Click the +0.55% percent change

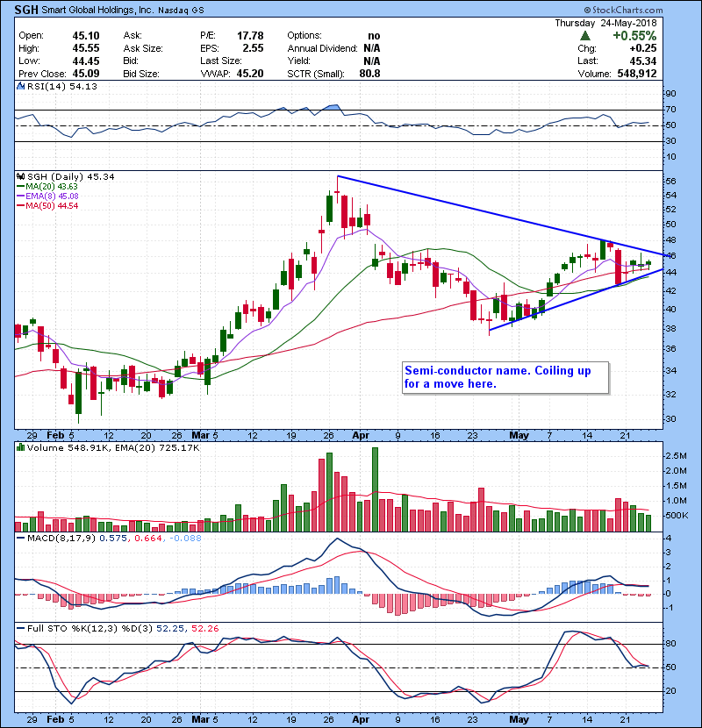click(634, 36)
